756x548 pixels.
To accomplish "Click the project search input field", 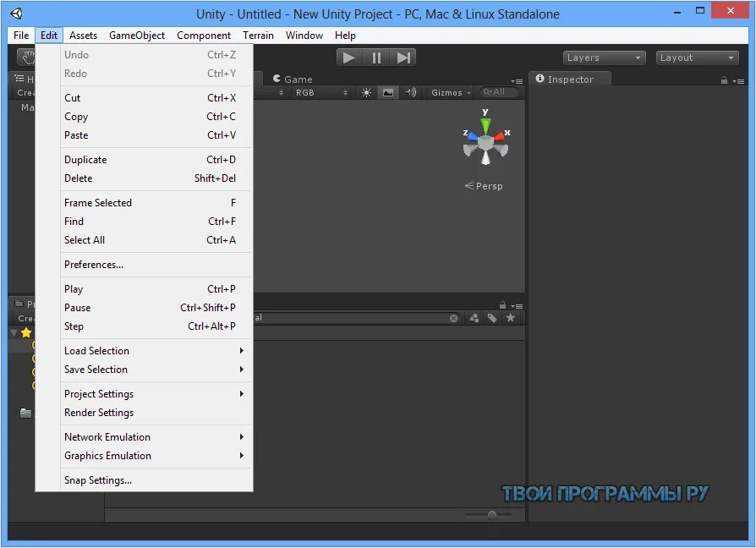I will [357, 318].
